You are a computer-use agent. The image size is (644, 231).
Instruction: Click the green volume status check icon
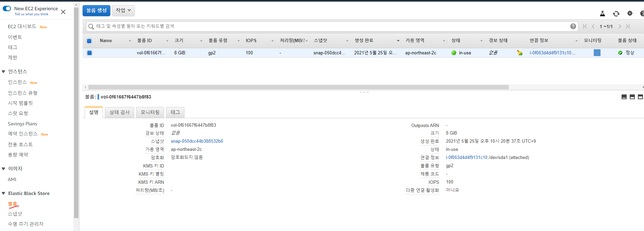(x=620, y=53)
